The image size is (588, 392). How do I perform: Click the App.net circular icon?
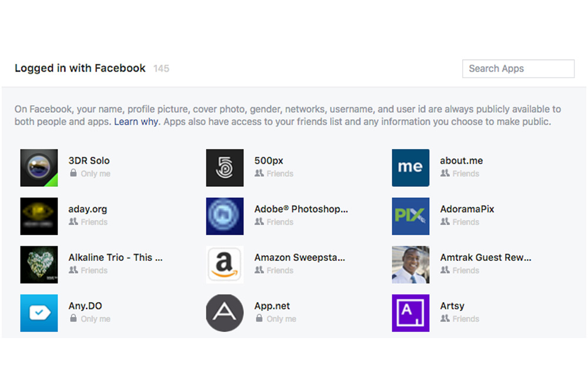(x=225, y=313)
